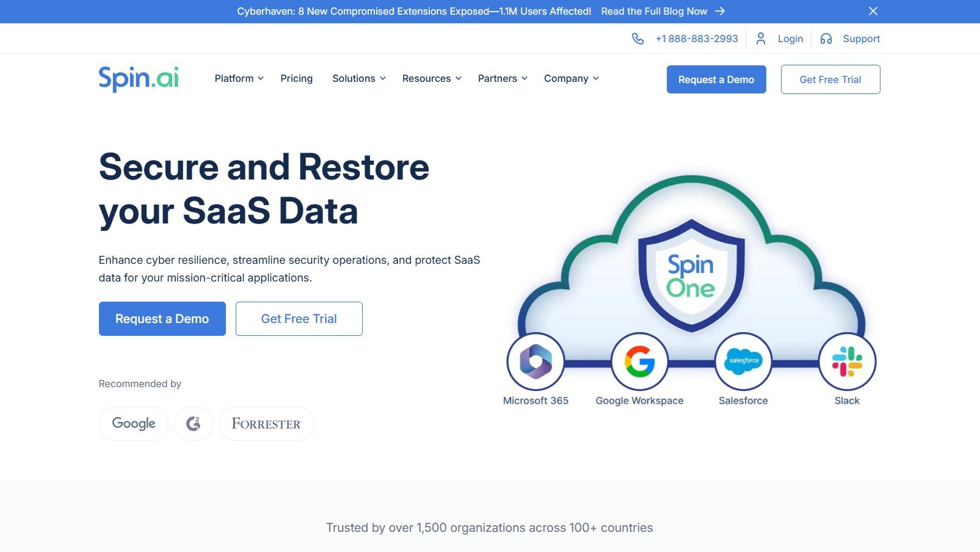Click the Google Workspace icon
This screenshot has height=552, width=980.
pyautogui.click(x=639, y=361)
